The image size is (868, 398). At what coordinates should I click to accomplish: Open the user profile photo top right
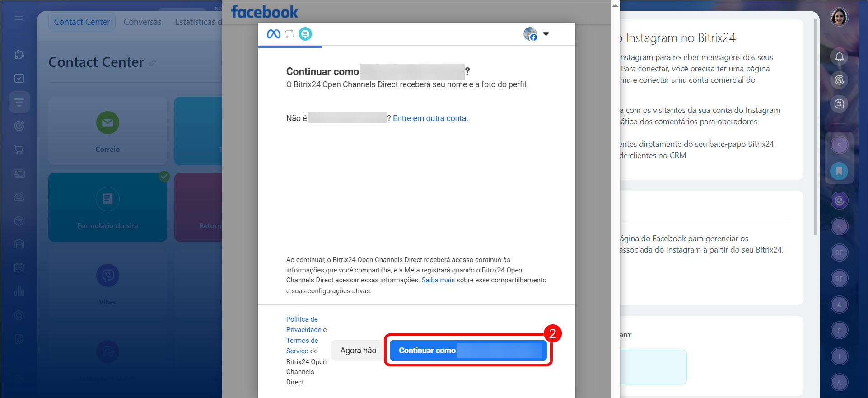point(839,17)
